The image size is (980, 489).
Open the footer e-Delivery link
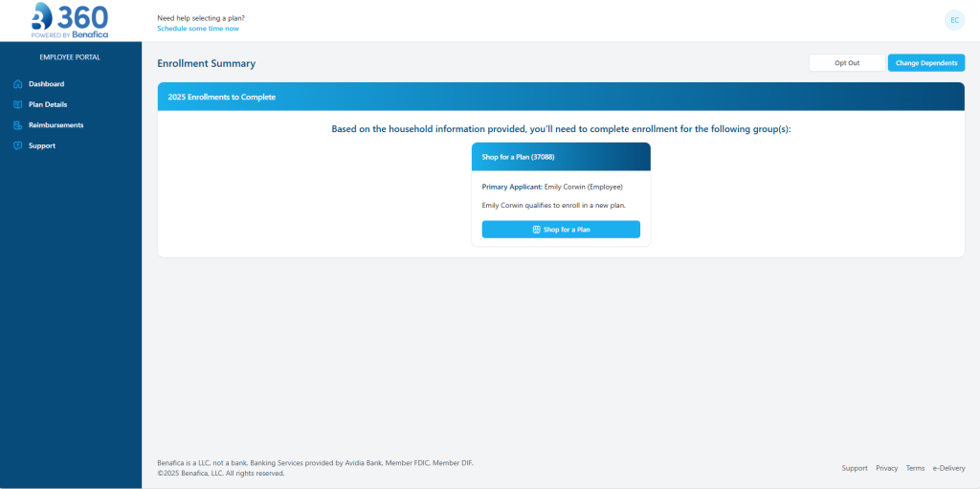click(x=948, y=468)
